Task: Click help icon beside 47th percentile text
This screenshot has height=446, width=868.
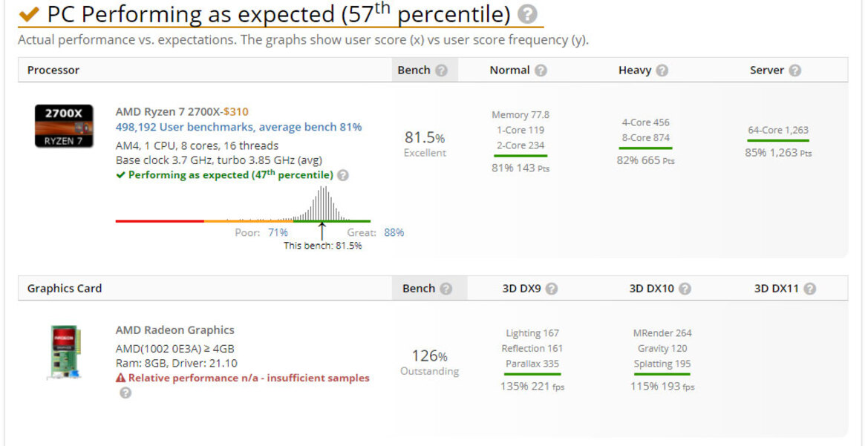Action: click(x=343, y=175)
